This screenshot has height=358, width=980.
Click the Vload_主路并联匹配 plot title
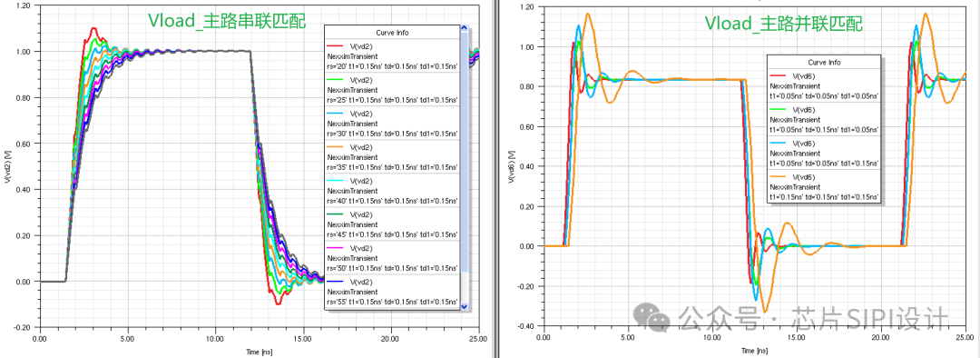[x=784, y=24]
